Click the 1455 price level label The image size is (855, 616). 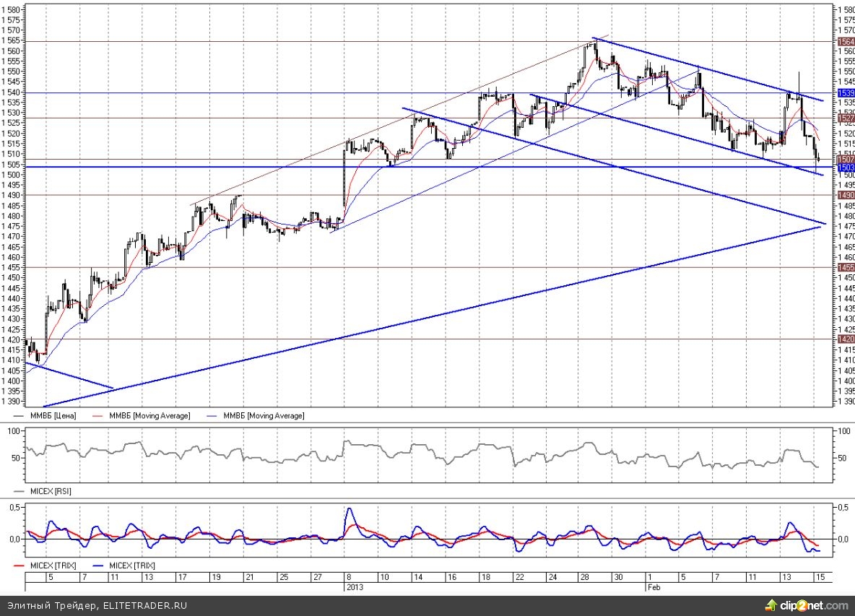[845, 267]
